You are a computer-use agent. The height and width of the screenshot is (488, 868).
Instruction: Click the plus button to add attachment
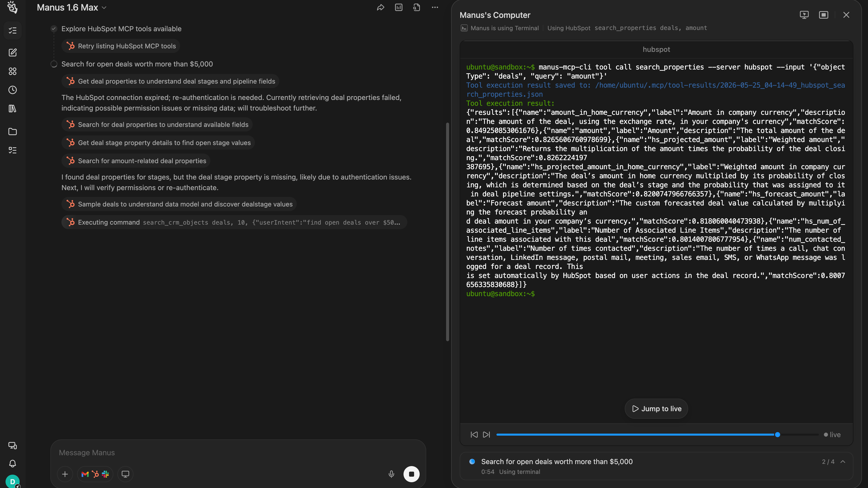[x=65, y=474]
